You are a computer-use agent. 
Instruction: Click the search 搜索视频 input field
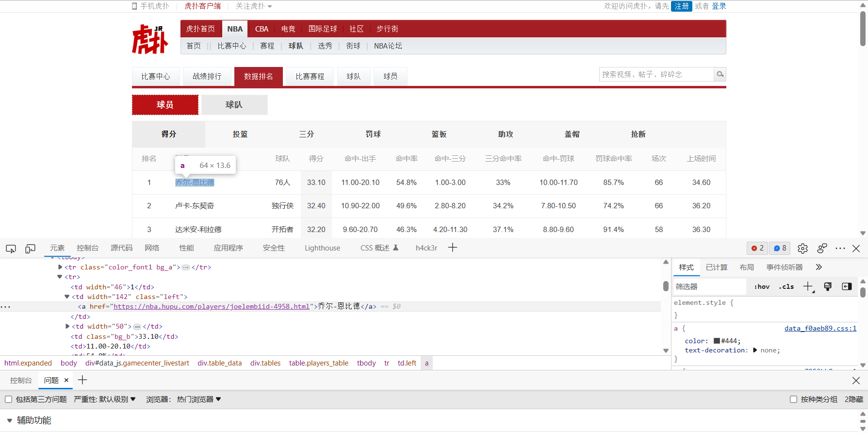coord(656,74)
